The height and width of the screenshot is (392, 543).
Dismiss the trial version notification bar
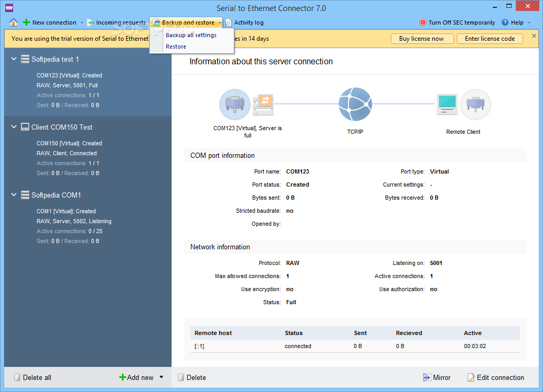pos(534,36)
